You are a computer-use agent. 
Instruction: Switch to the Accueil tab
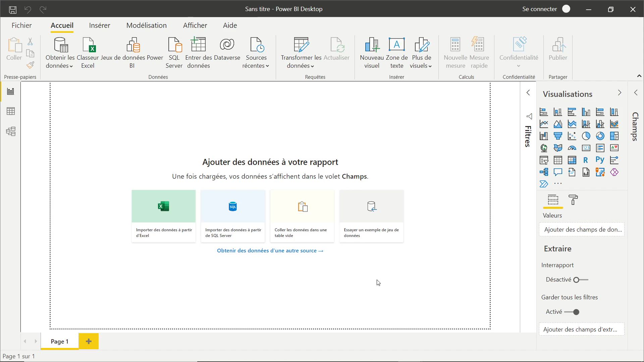[x=62, y=25]
